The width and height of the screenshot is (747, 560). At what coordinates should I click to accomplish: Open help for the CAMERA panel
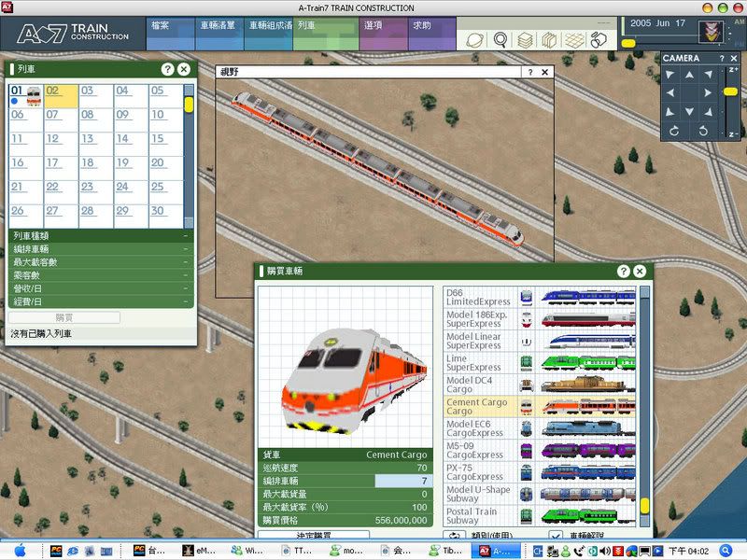tap(722, 58)
